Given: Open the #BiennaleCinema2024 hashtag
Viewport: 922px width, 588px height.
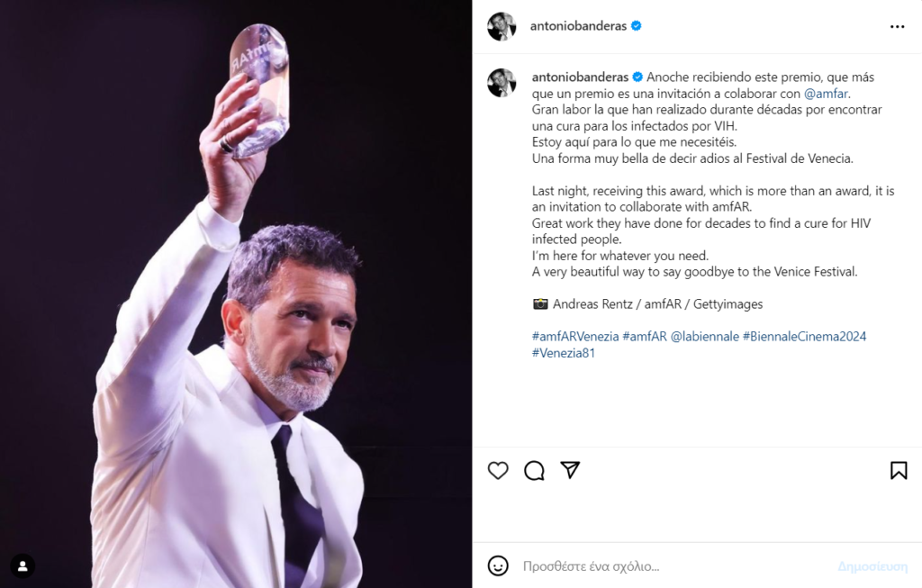Looking at the screenshot, I should click(804, 337).
